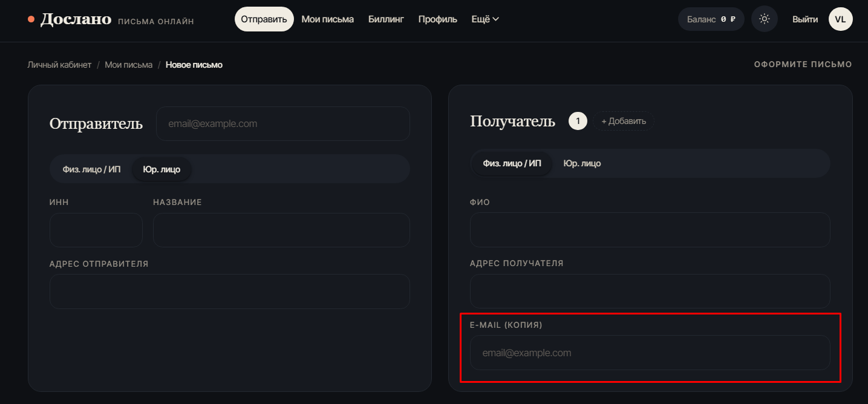Click the Адрес получателя field

[x=650, y=291]
